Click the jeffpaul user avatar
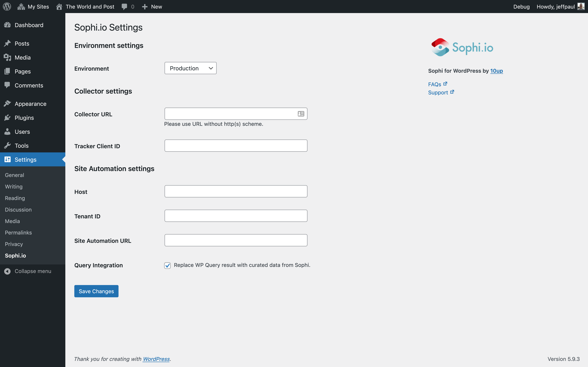Viewport: 588px width, 367px height. click(x=581, y=7)
